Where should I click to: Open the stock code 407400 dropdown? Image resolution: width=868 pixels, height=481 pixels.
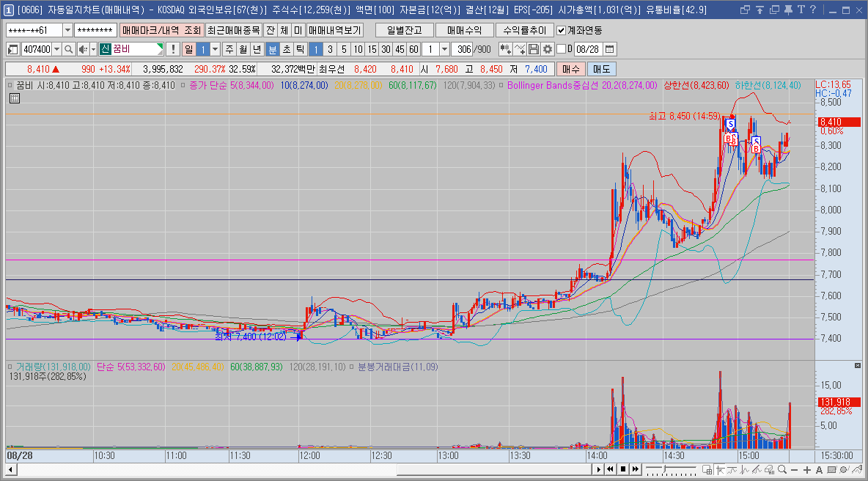pos(57,49)
